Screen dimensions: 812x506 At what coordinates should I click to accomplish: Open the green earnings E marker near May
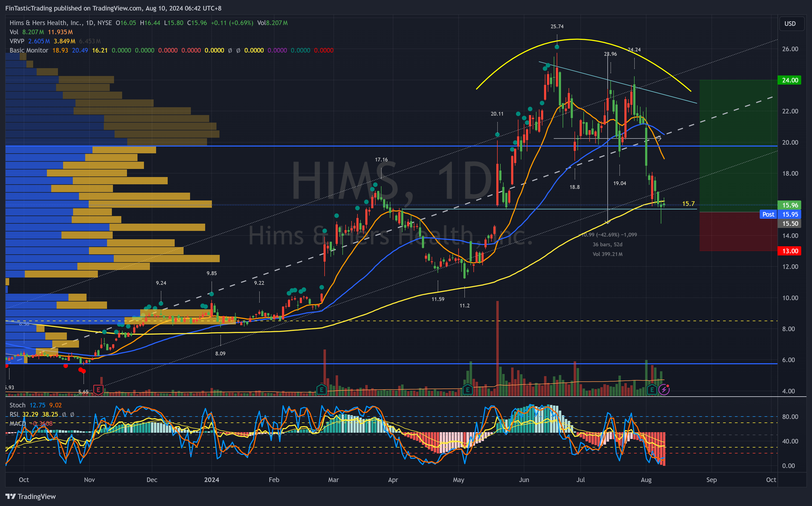(x=467, y=390)
